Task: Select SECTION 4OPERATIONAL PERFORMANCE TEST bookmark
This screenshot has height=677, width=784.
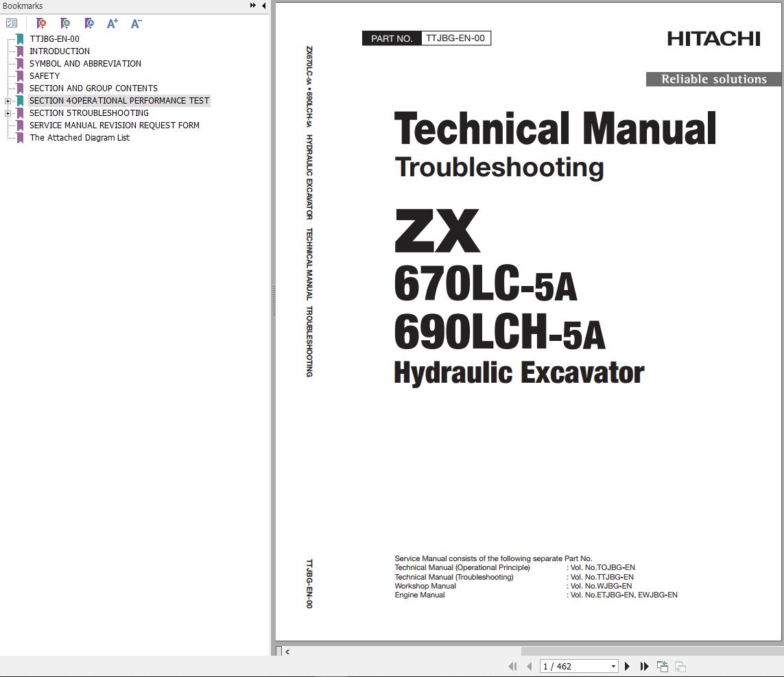Action: coord(119,101)
